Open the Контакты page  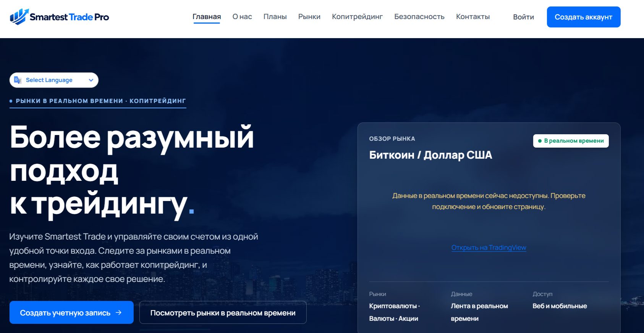coord(473,17)
